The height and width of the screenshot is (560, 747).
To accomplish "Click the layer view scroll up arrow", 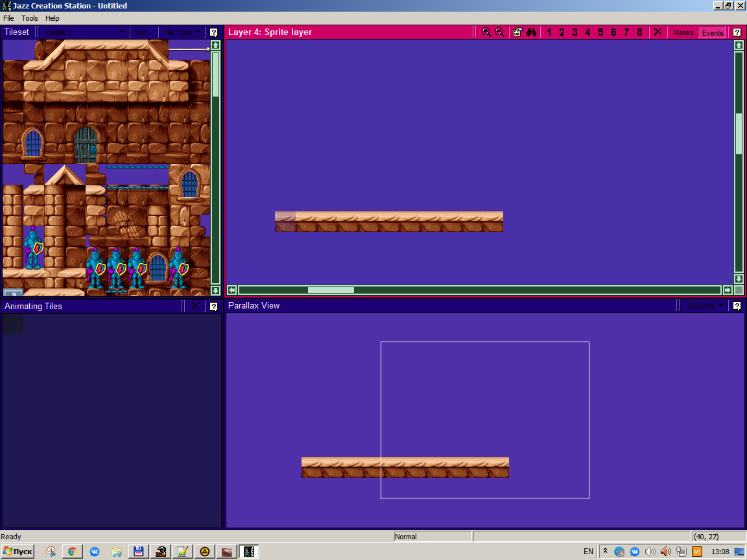I will [x=739, y=45].
